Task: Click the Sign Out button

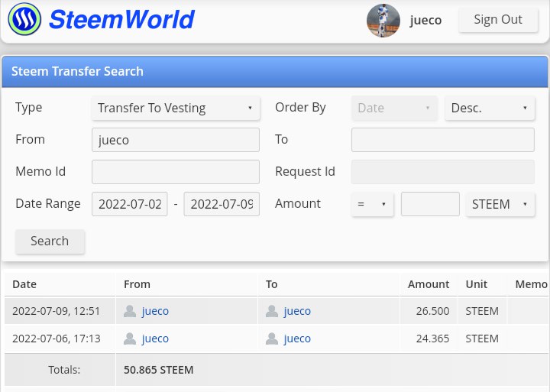Action: click(498, 20)
